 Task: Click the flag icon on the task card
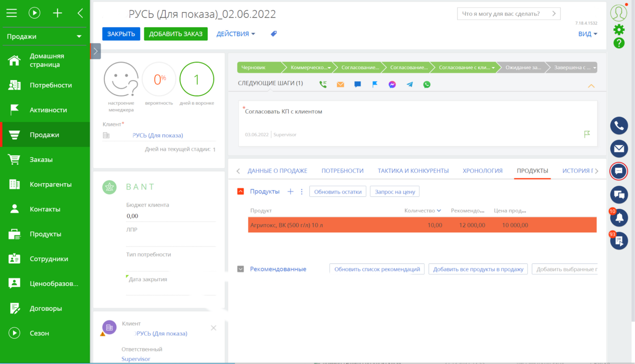coord(587,134)
